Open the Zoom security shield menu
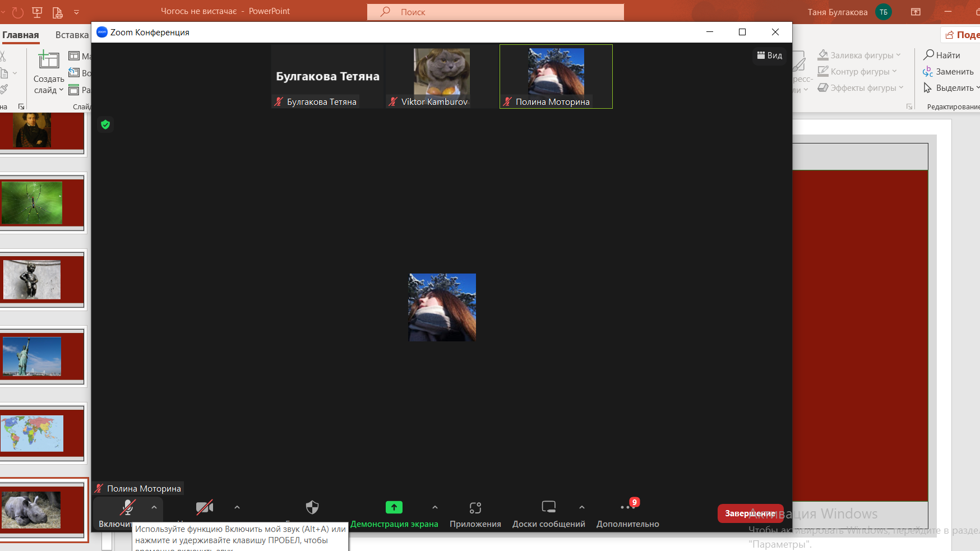 [x=312, y=507]
